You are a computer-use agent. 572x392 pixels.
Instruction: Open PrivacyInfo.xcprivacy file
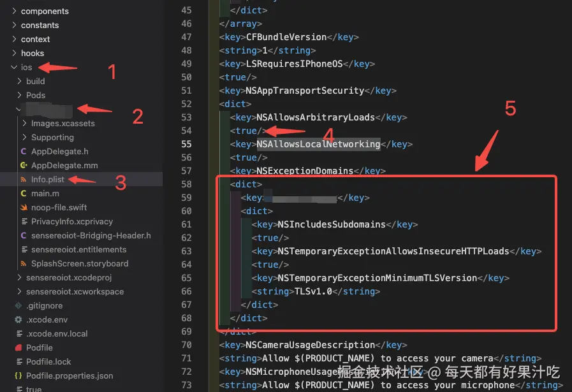pos(72,221)
